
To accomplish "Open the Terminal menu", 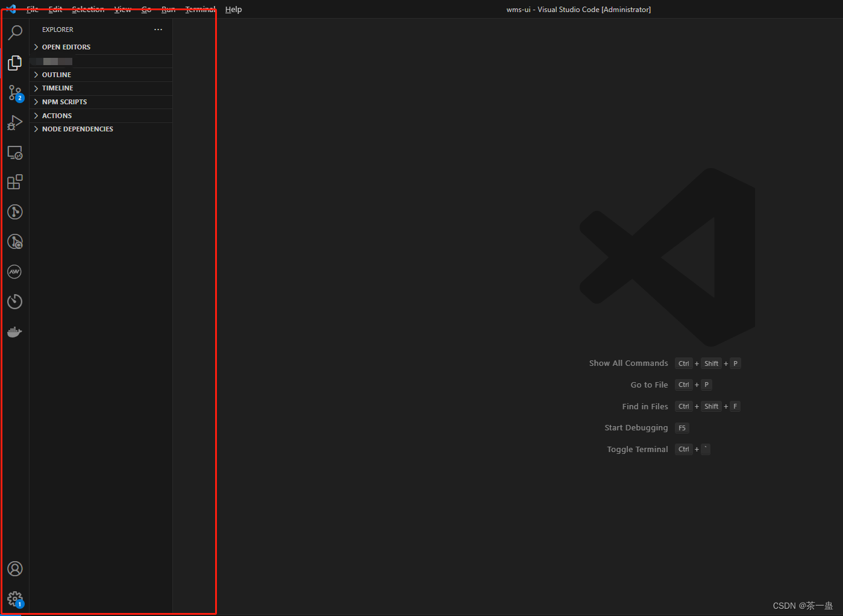I will [201, 10].
